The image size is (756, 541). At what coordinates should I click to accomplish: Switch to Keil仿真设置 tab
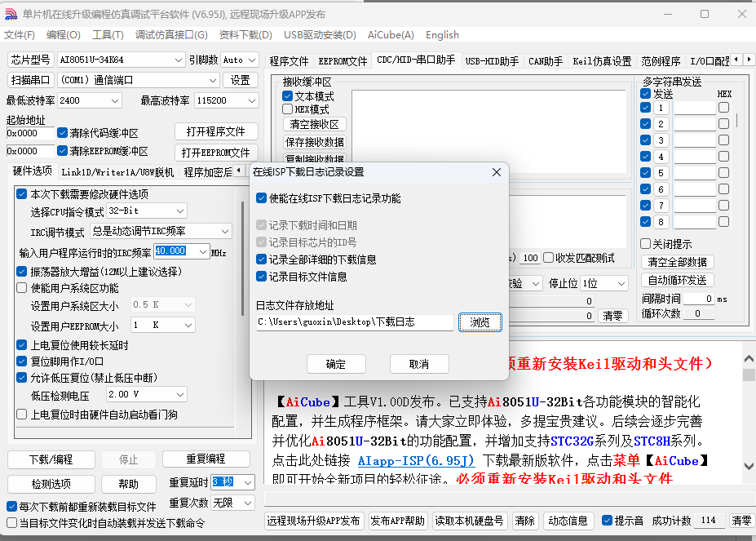pos(602,61)
